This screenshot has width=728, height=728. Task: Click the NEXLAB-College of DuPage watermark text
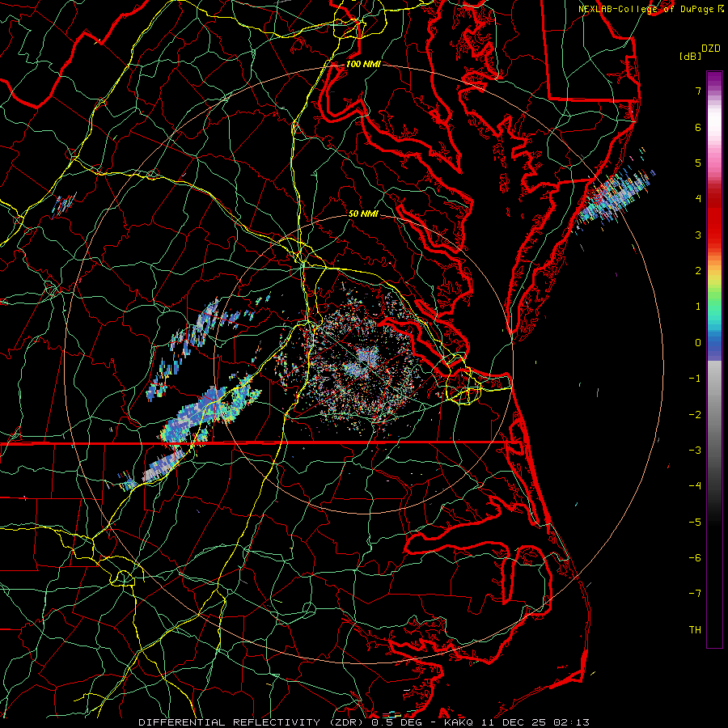651,9
